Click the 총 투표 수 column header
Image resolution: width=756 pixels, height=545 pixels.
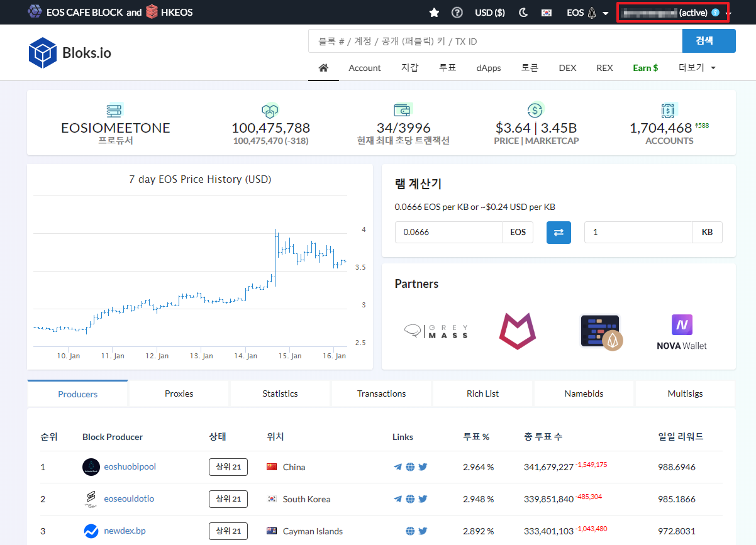[543, 437]
